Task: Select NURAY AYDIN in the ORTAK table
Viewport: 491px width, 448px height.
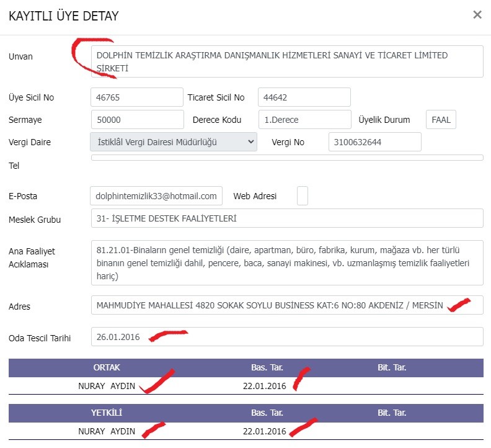Action: (x=107, y=386)
